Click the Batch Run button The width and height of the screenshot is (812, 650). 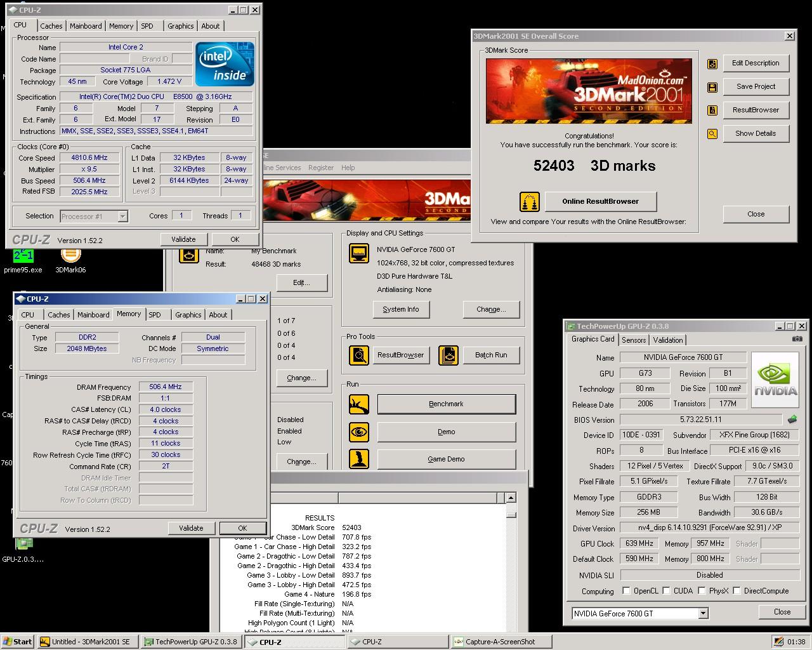[491, 355]
